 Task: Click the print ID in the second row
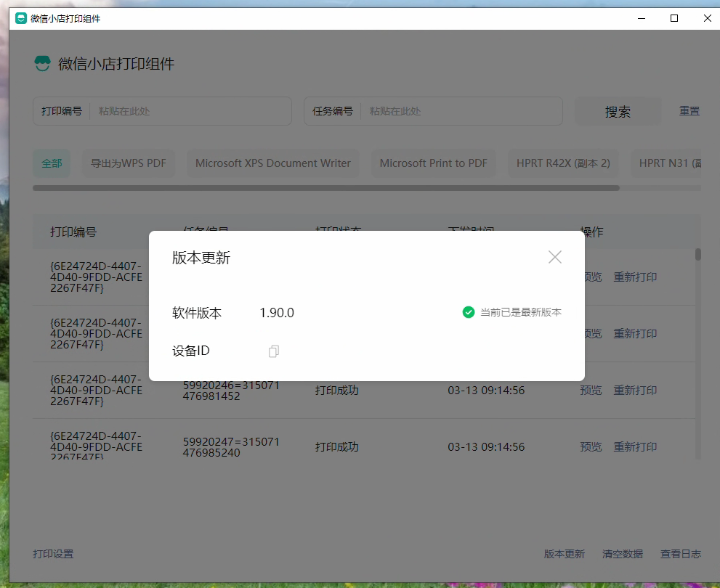point(96,333)
